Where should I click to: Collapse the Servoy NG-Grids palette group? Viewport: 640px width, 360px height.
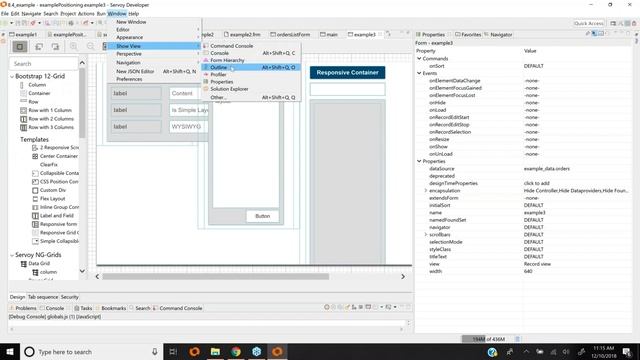tap(12, 255)
